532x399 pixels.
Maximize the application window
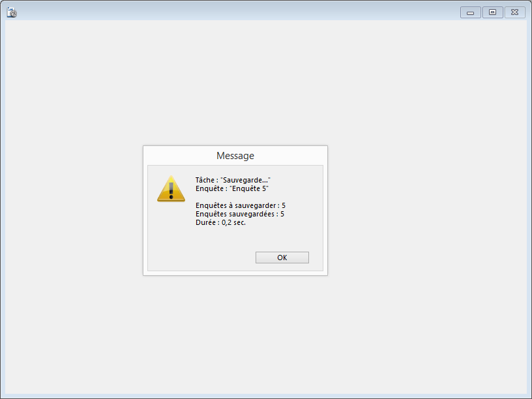click(493, 12)
